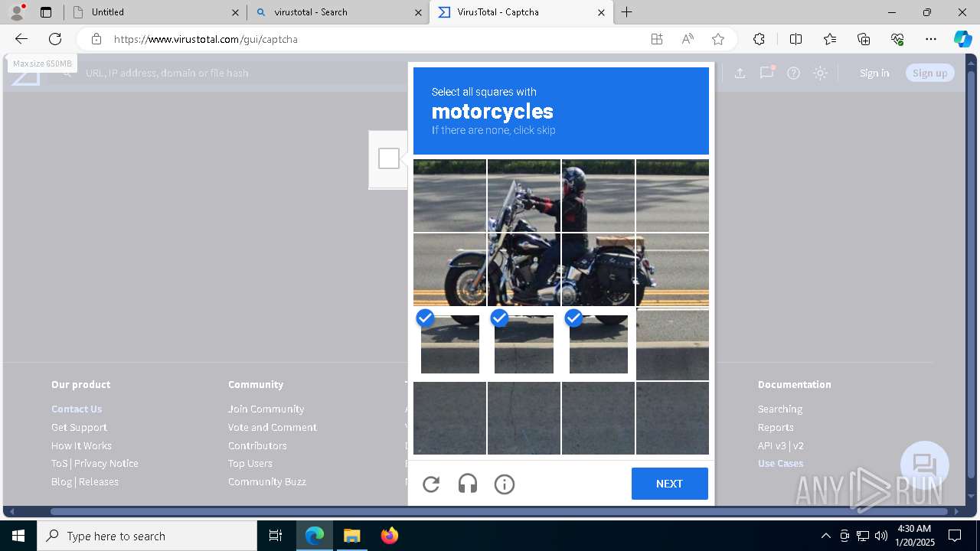Viewport: 980px width, 551px height.
Task: Launch Firefox from the taskbar
Action: [389, 536]
